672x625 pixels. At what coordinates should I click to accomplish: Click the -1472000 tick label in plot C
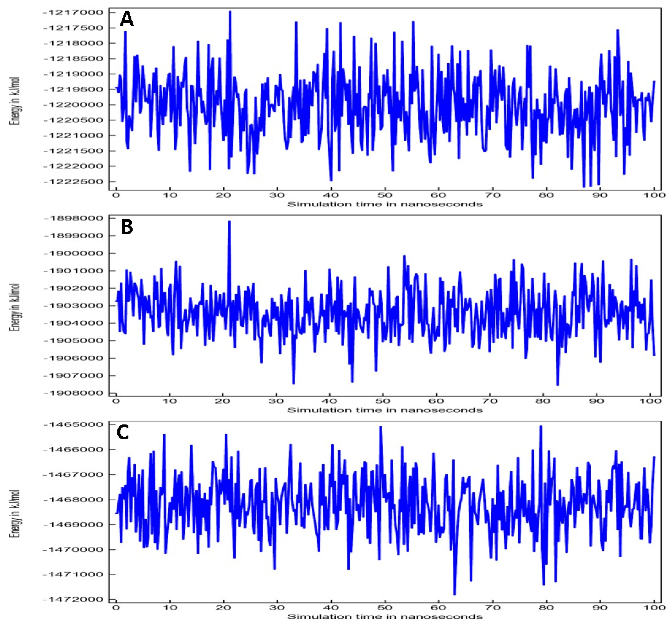(73, 599)
